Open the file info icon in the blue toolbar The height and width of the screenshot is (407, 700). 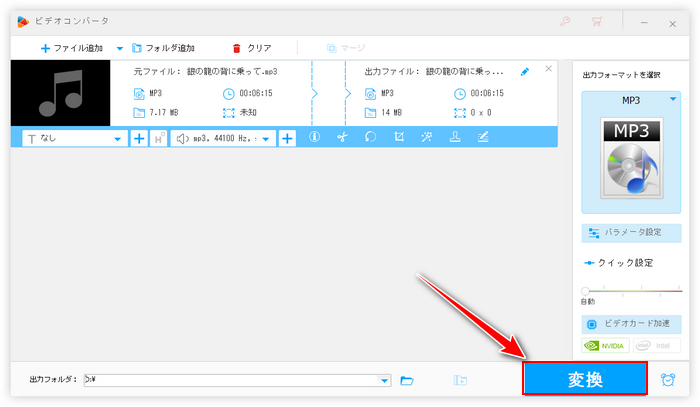click(x=314, y=139)
